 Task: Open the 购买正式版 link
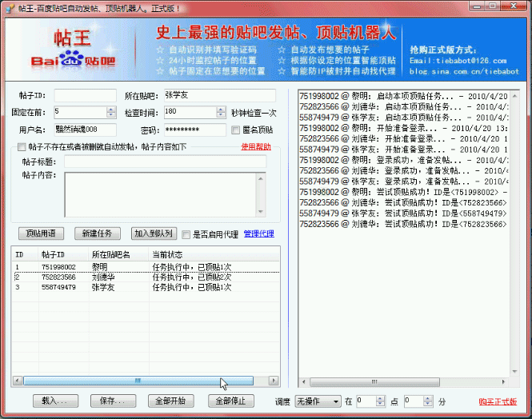498,401
